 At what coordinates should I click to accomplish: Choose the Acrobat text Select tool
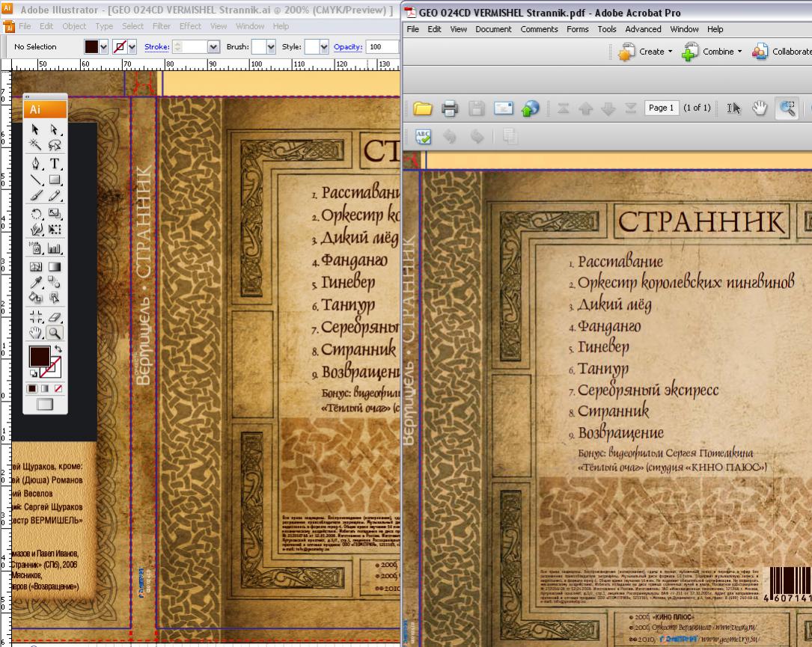[733, 108]
